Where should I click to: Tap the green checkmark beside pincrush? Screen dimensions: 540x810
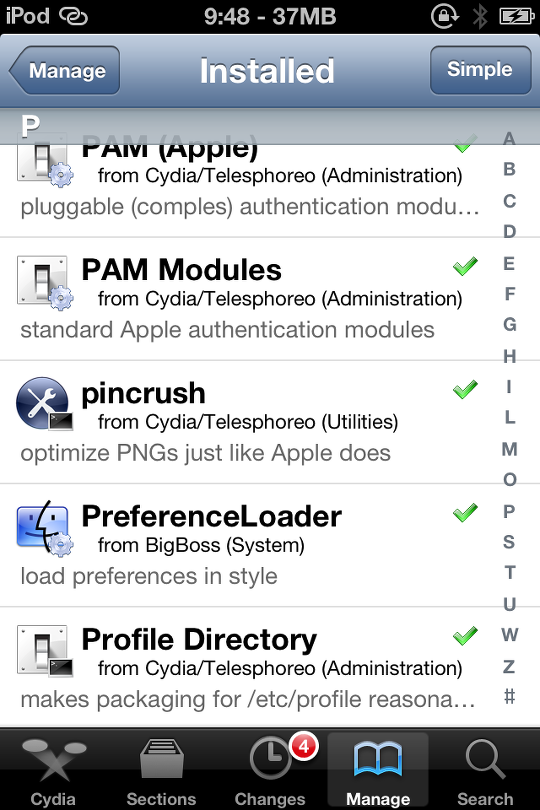pos(465,389)
